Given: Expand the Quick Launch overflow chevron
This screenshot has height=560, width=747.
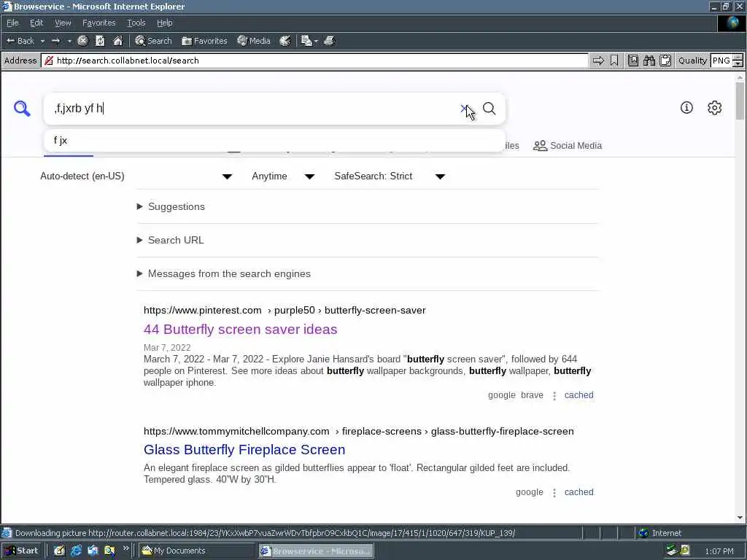Looking at the screenshot, I should tap(125, 548).
